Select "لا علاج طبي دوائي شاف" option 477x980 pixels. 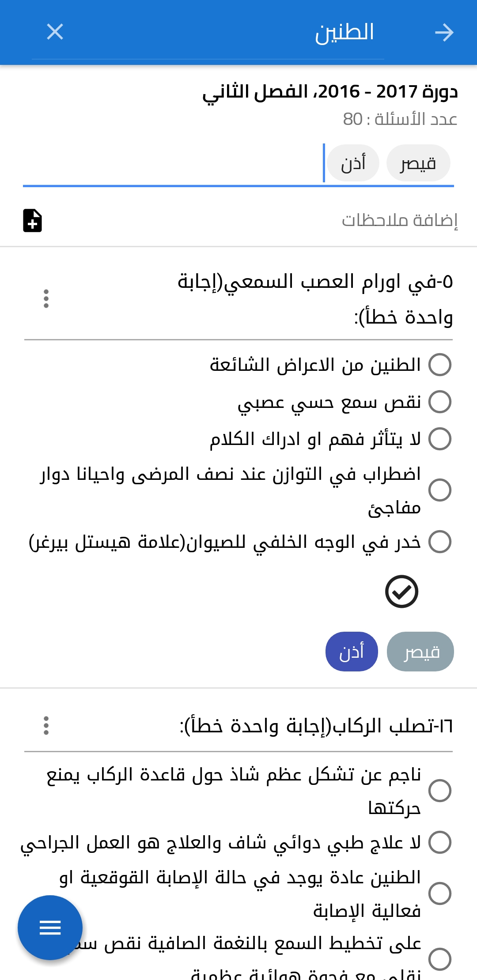(440, 842)
